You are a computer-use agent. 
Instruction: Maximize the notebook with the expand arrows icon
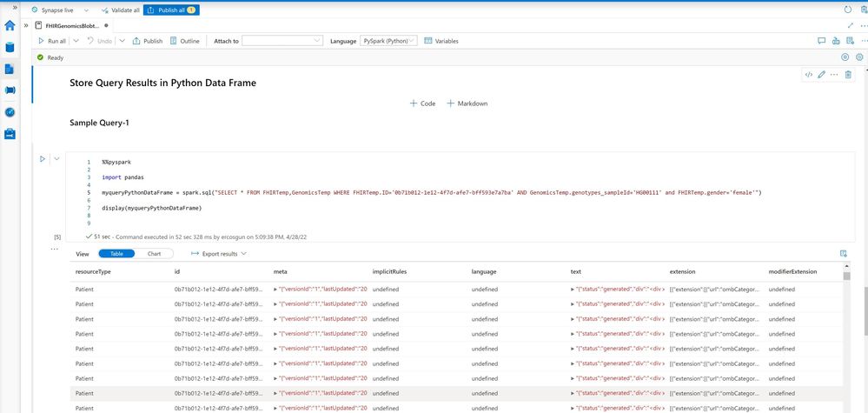(851, 25)
